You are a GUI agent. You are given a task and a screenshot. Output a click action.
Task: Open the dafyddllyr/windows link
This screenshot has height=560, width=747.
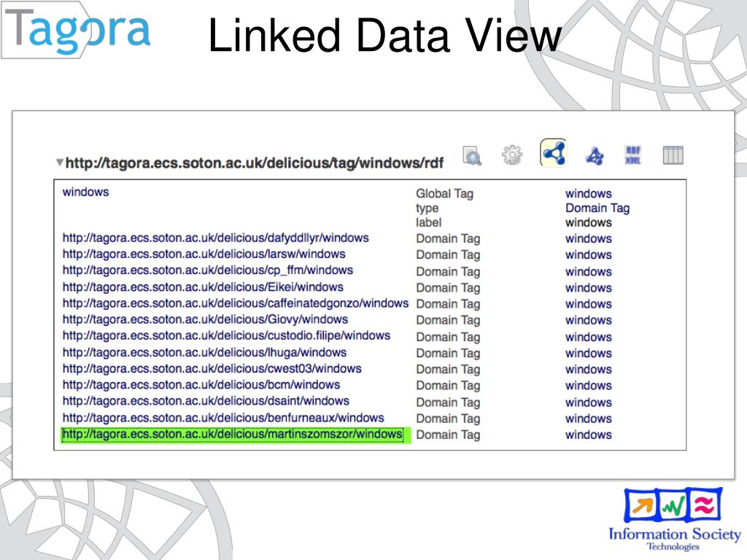[216, 238]
